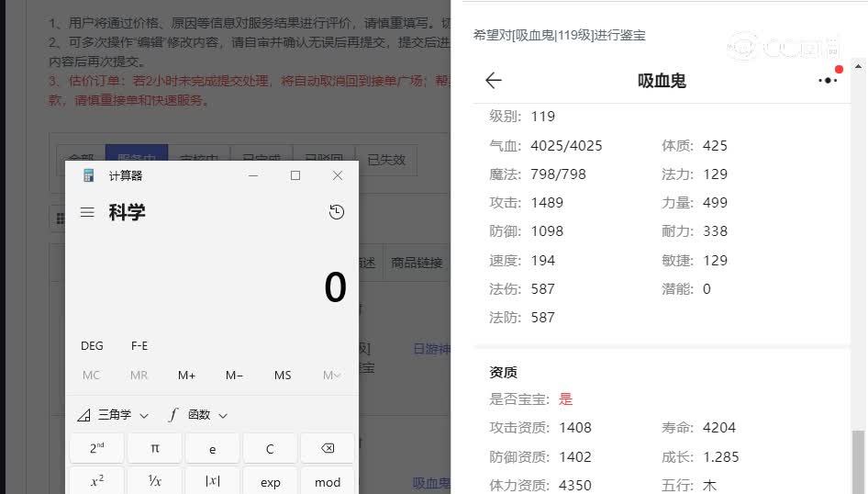Click M- memory subtract

click(234, 376)
